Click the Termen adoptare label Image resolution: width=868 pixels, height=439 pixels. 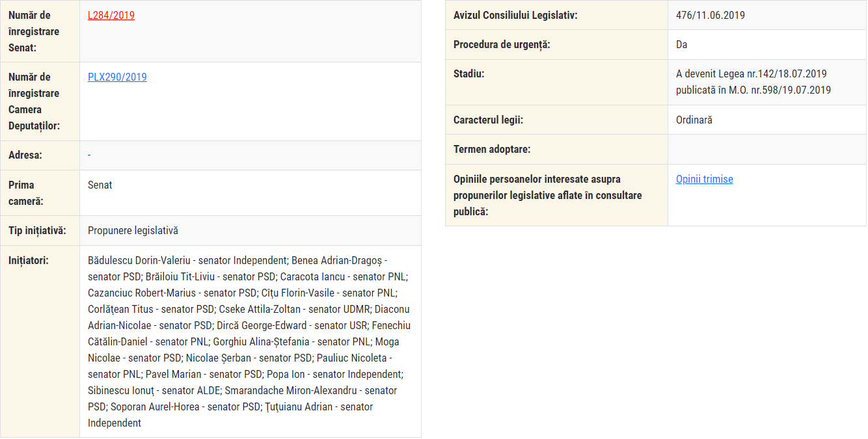(x=492, y=150)
